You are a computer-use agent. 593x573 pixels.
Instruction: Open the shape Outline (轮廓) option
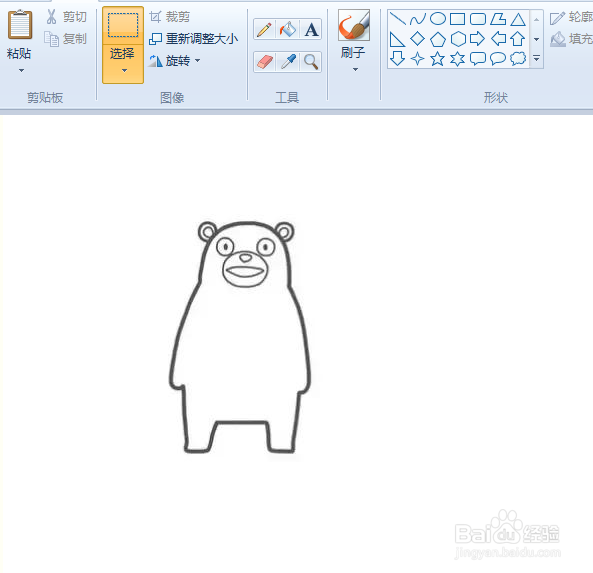pos(571,17)
